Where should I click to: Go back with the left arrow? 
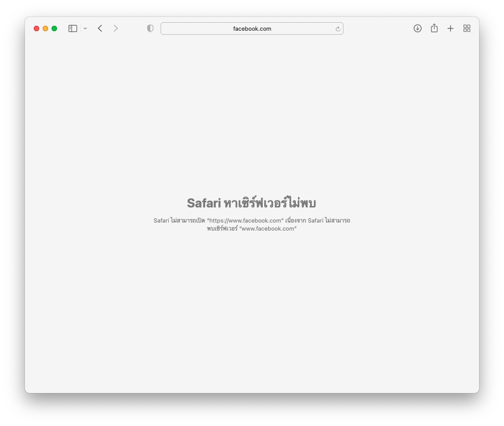[100, 28]
